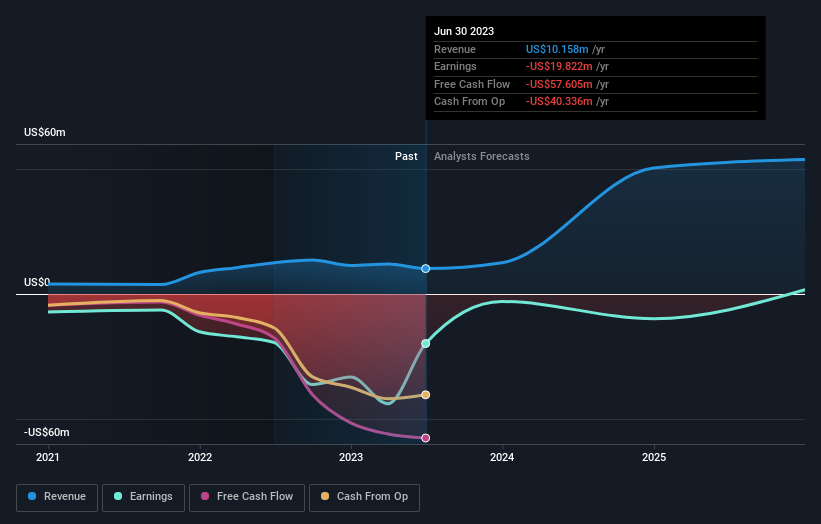Click the Analysts Forecasts label

[x=482, y=156]
